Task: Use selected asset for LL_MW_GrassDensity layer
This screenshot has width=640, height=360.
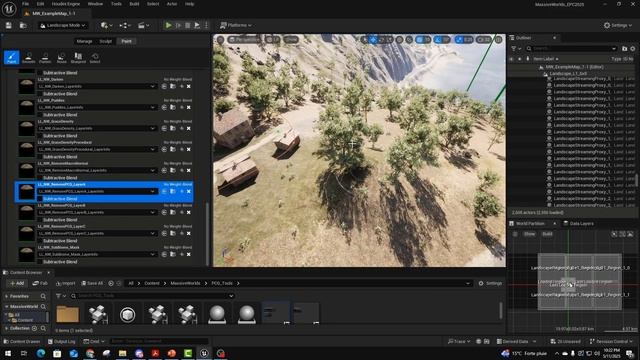Action: tap(164, 129)
